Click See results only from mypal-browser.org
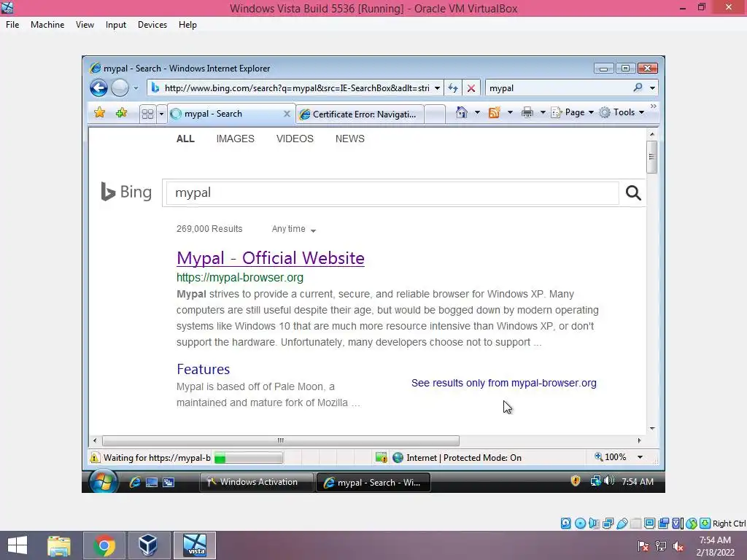Image resolution: width=747 pixels, height=560 pixels. [503, 383]
